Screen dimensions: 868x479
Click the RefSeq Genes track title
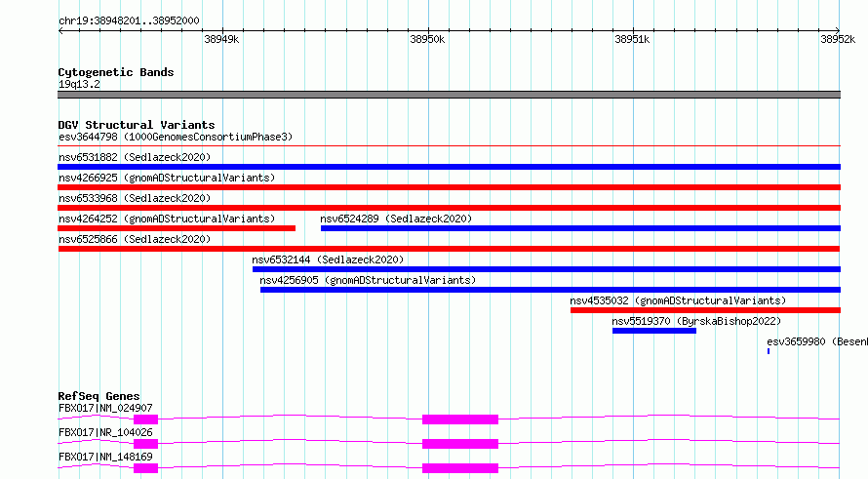[99, 396]
